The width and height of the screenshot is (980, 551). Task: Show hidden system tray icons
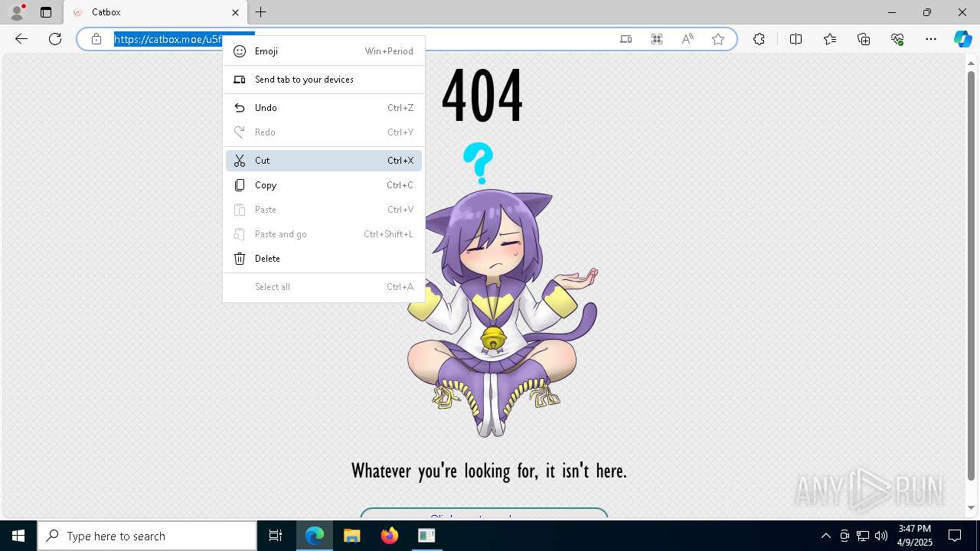pyautogui.click(x=825, y=536)
